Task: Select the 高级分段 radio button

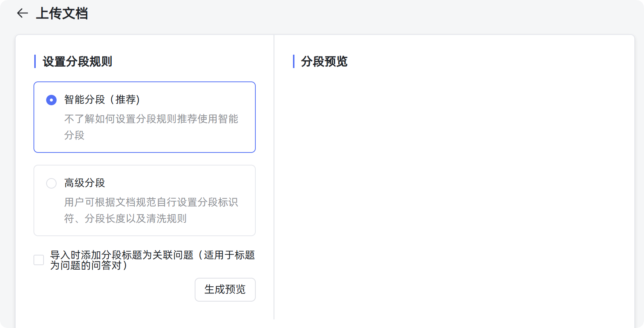Action: pos(51,183)
